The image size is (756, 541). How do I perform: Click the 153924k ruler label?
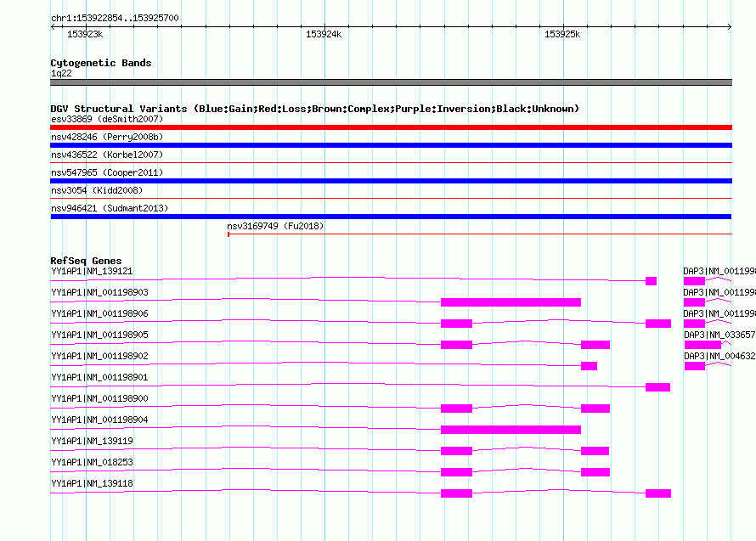[324, 34]
